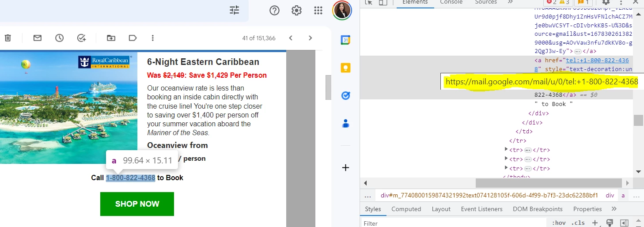Go to older email arrow
The image size is (644, 227).
pyautogui.click(x=311, y=38)
